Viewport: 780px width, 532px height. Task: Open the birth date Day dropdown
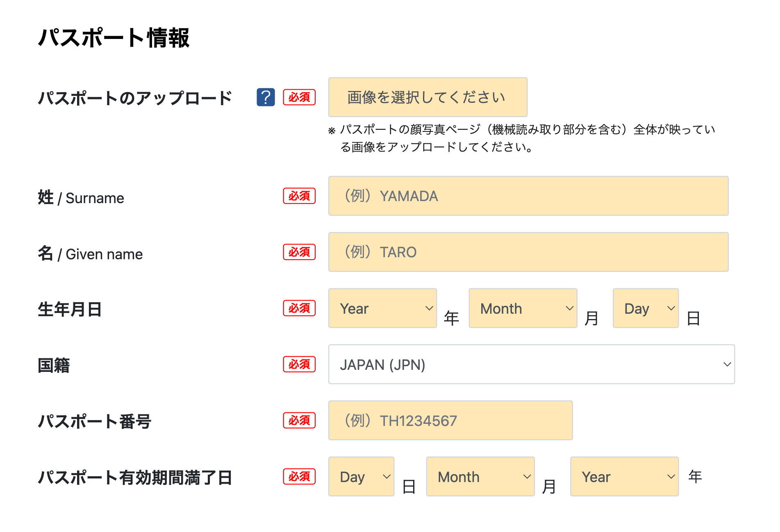tap(646, 308)
